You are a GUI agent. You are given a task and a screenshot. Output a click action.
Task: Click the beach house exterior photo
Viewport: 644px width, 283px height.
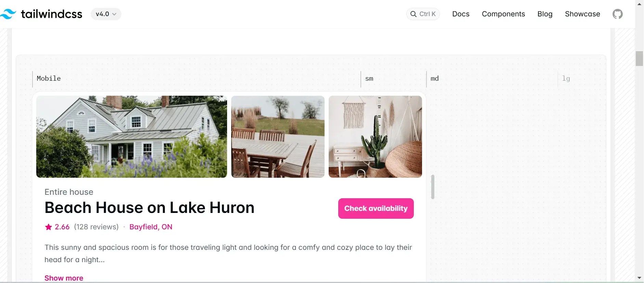click(132, 137)
